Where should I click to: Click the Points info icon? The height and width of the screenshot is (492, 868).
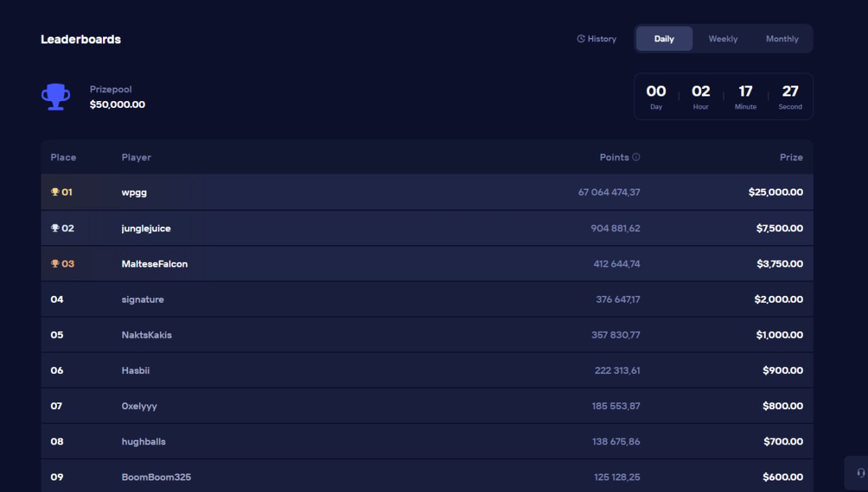pyautogui.click(x=636, y=157)
